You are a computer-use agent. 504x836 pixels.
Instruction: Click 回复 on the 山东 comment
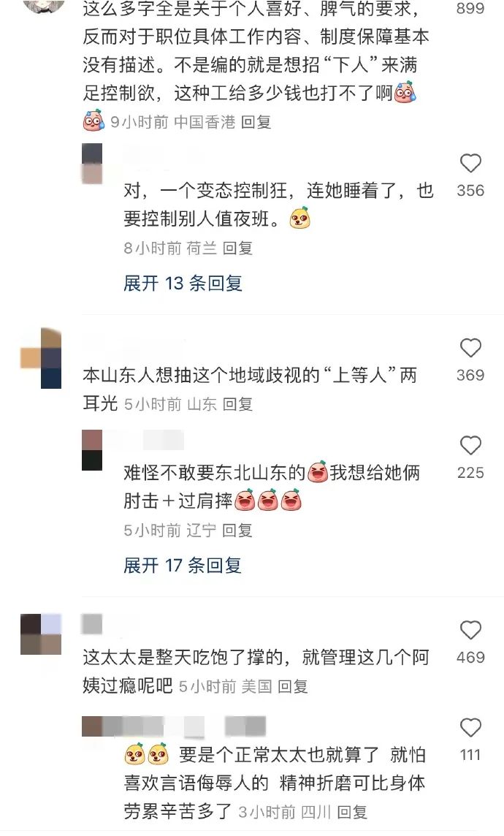click(x=237, y=404)
